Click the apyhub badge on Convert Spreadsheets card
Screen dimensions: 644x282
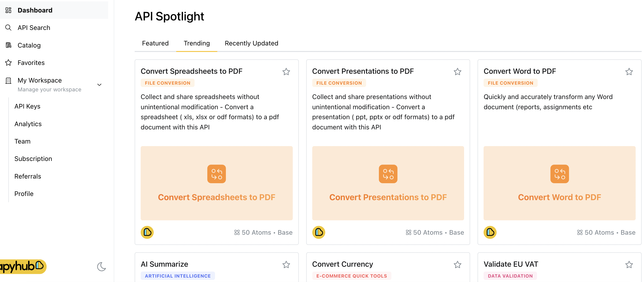pos(147,232)
